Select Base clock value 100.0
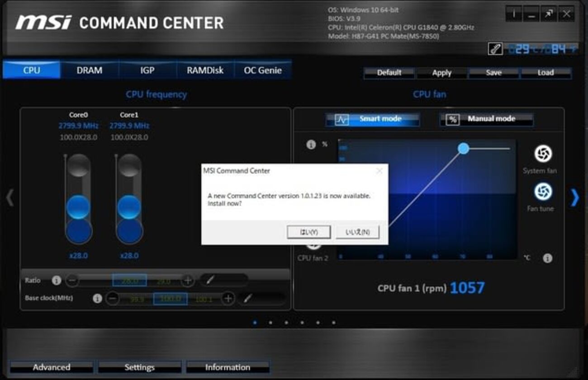Viewport: 588px width, 380px height. coord(171,299)
